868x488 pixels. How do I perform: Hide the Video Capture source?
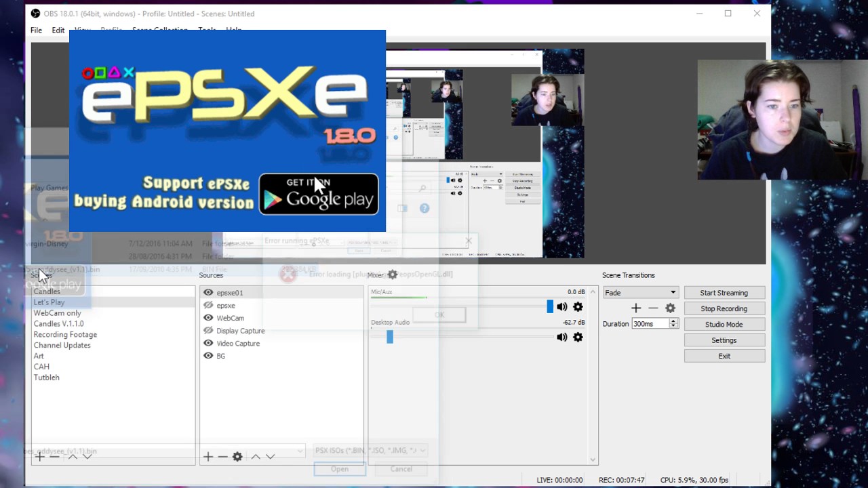click(x=208, y=344)
